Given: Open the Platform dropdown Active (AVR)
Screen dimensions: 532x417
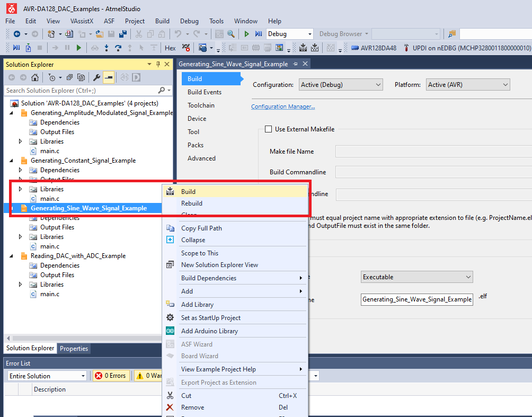Looking at the screenshot, I should (x=468, y=85).
